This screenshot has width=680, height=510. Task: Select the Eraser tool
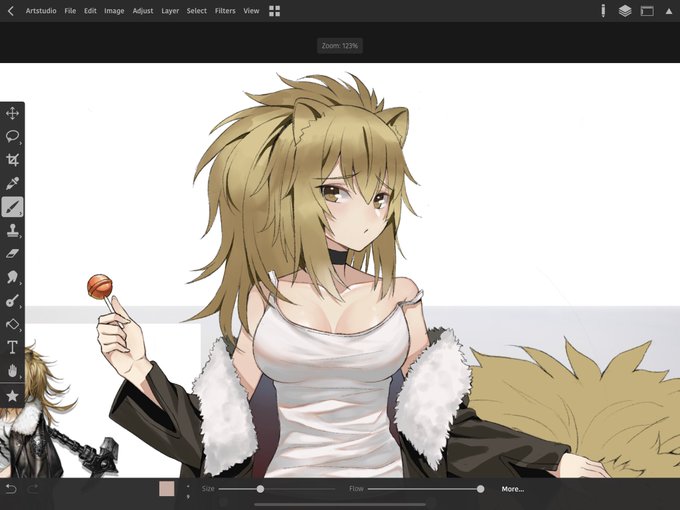(12, 253)
